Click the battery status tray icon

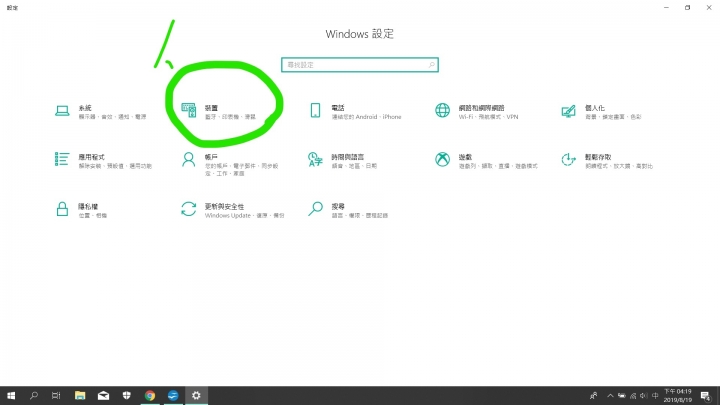pos(622,395)
